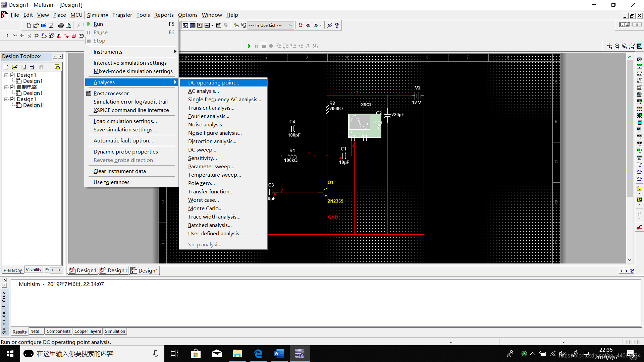Collapse the 自制电路 tree node
The width and height of the screenshot is (644, 362).
6,87
